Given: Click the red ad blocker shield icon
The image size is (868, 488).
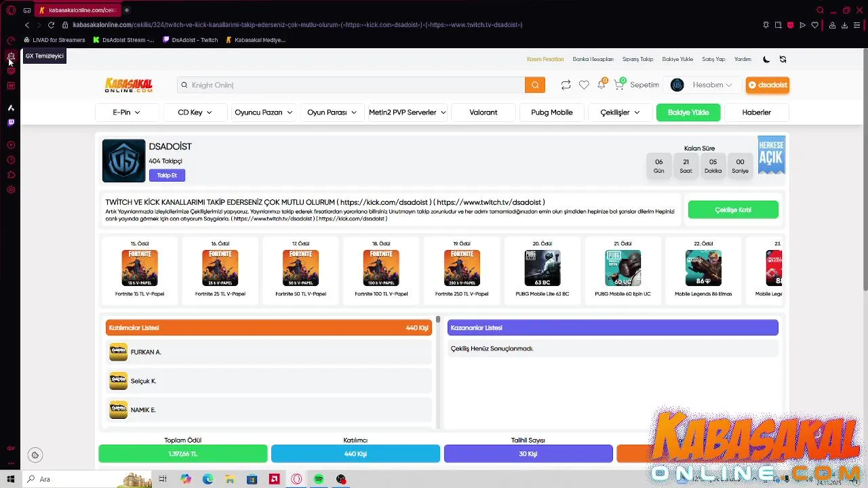Looking at the screenshot, I should [x=790, y=25].
